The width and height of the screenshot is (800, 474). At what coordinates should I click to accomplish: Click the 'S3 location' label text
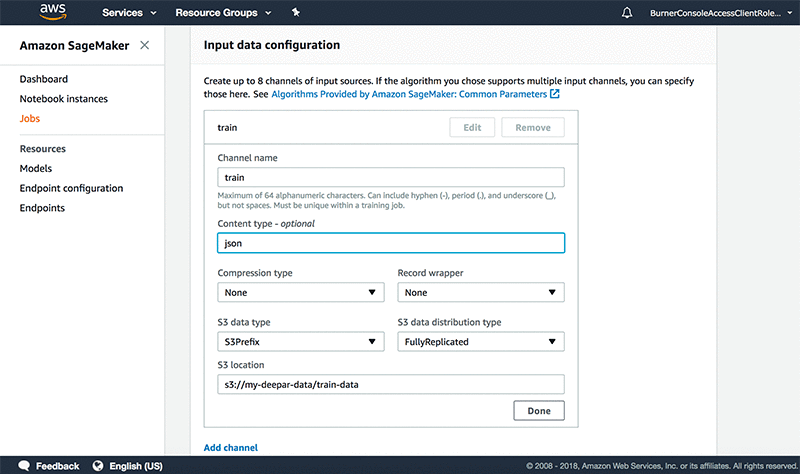pos(241,365)
